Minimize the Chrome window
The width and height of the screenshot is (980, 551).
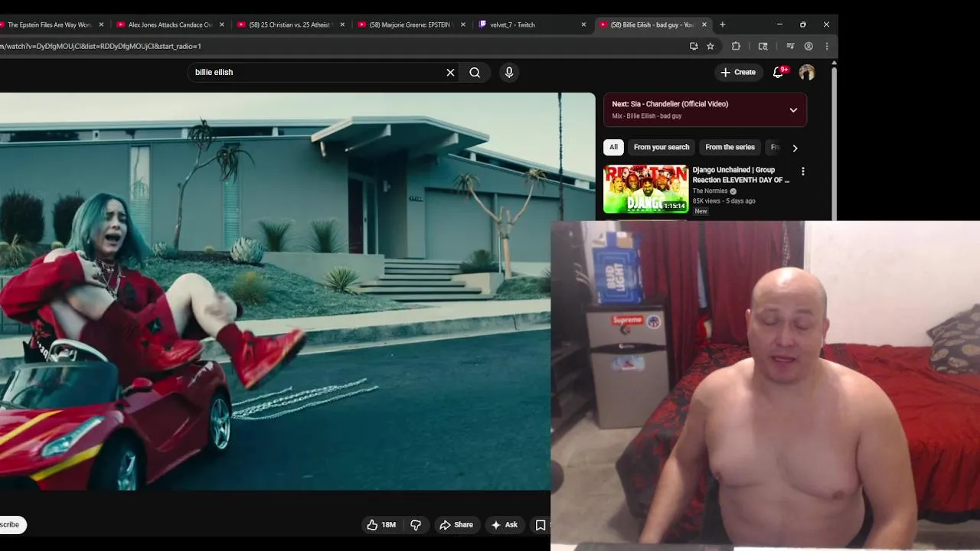(x=779, y=24)
